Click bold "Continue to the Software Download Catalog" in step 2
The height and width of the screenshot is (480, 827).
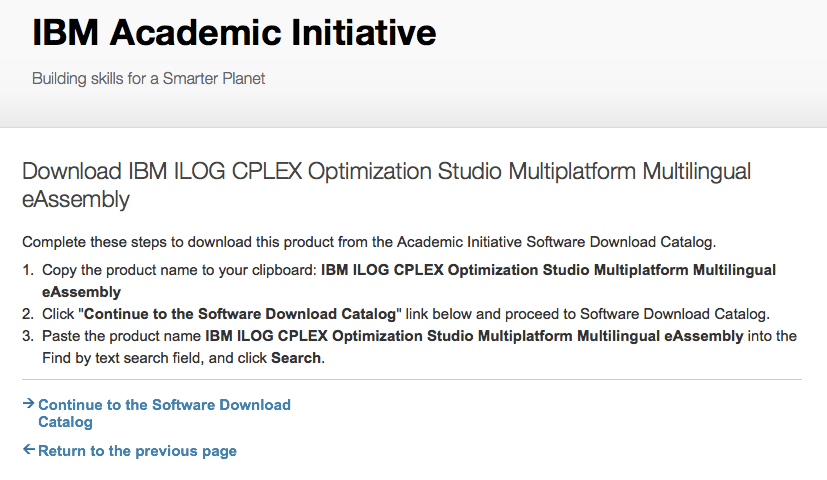click(240, 314)
